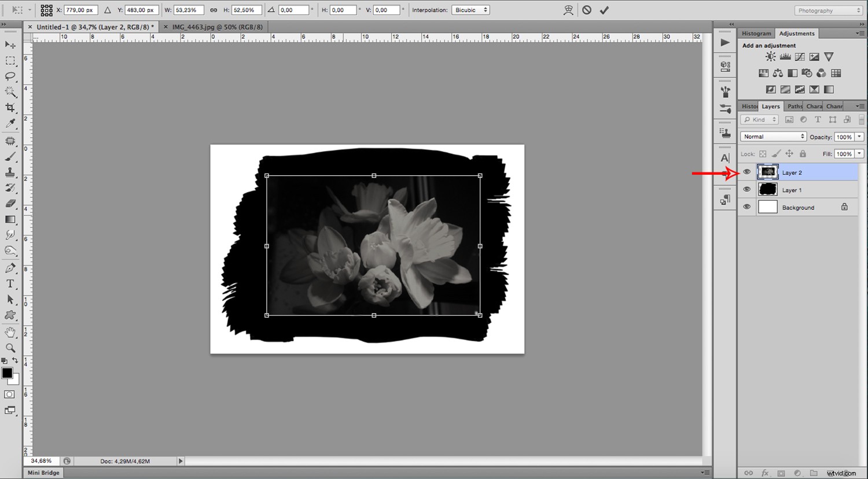Select the Zoom tool
Image resolution: width=868 pixels, height=479 pixels.
click(x=9, y=348)
